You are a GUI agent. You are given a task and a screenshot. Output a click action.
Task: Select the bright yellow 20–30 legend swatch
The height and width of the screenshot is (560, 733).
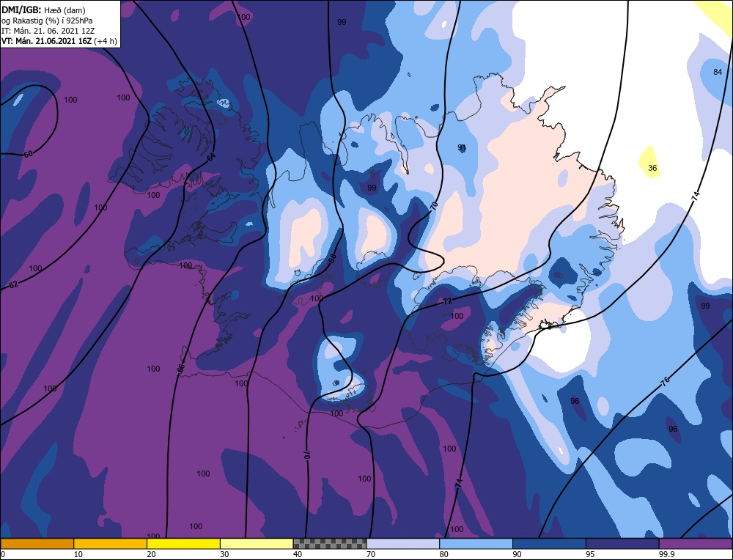183,544
